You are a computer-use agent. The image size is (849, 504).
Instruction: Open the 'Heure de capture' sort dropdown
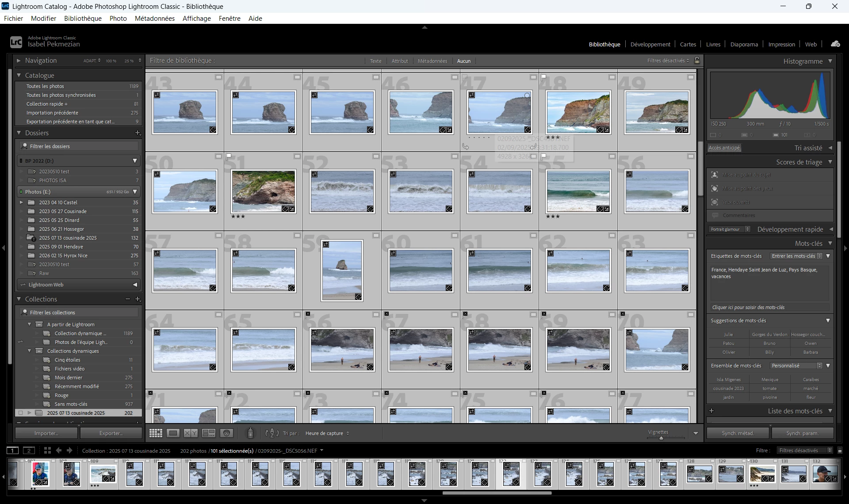327,433
